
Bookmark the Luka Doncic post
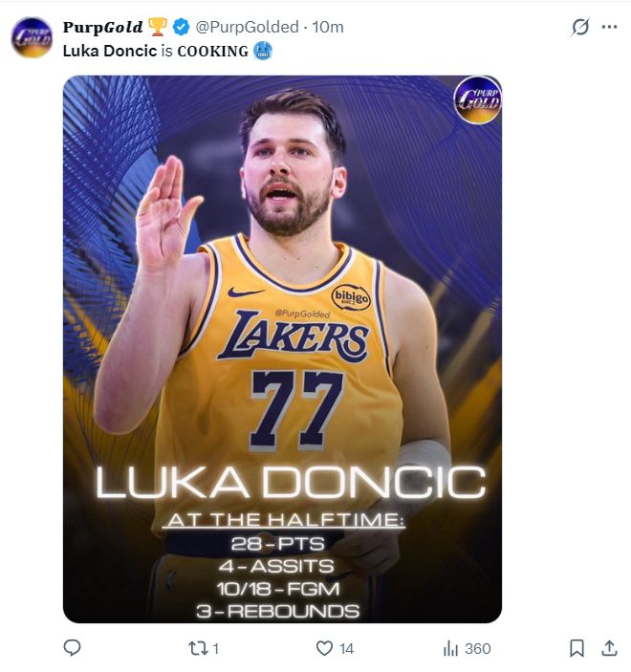577,648
